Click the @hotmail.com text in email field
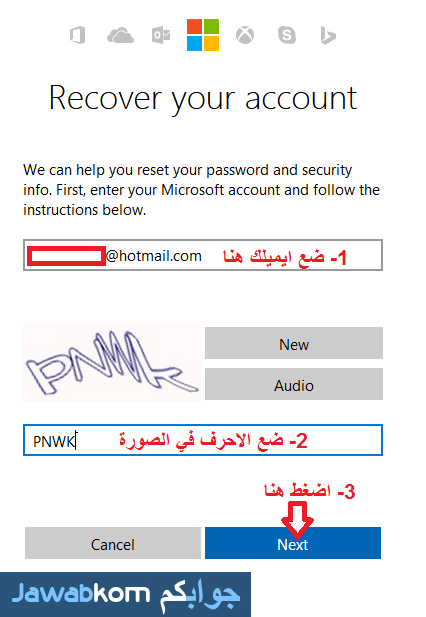Viewport: 426px width, 617px height. click(x=154, y=256)
